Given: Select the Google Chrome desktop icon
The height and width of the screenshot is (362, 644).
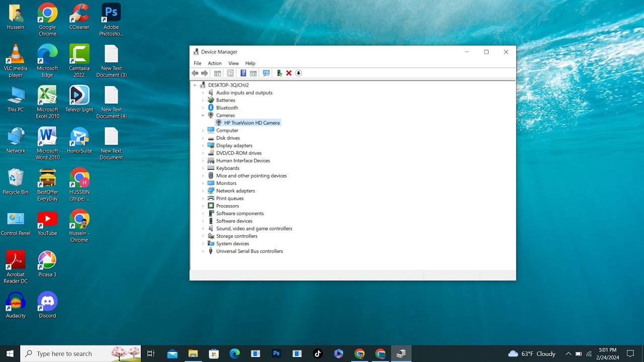Looking at the screenshot, I should pos(47,20).
